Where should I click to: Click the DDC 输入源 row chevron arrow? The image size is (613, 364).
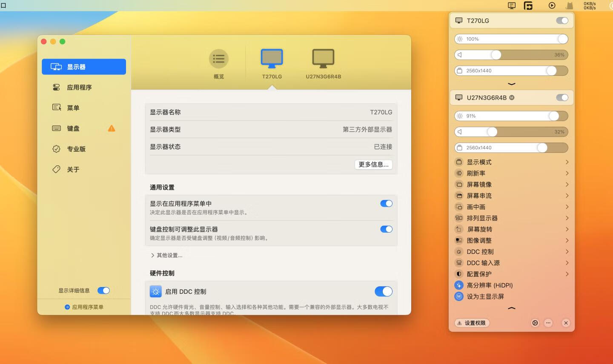[x=567, y=263]
